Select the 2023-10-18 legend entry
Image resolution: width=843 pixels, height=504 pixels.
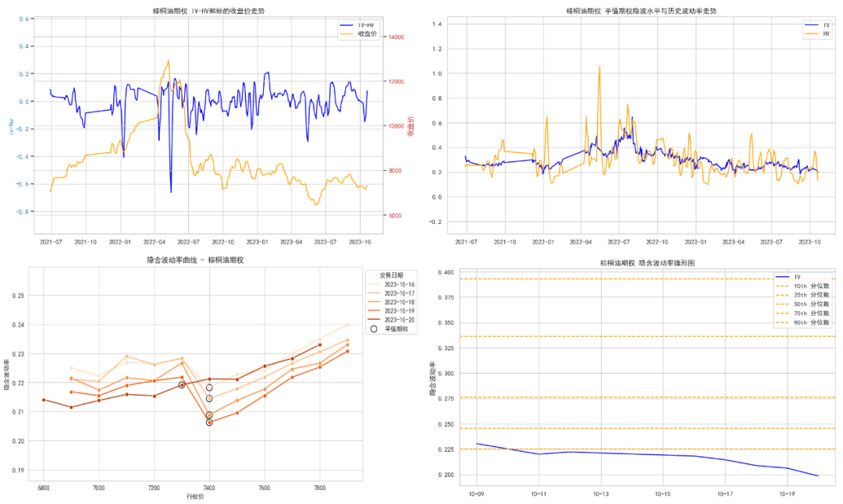[391, 302]
